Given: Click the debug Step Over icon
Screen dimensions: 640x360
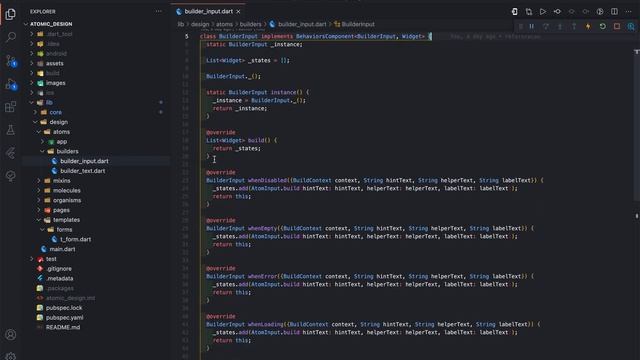Looking at the screenshot, I should 546,27.
